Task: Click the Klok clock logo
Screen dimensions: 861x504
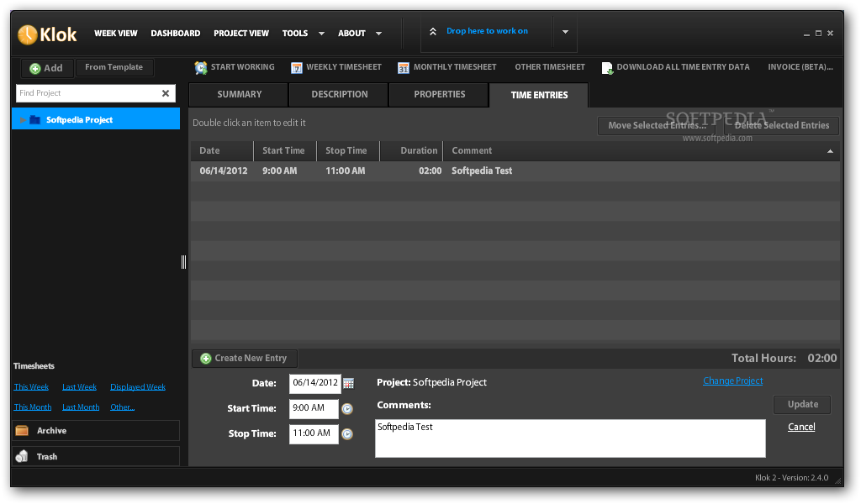Action: click(x=28, y=34)
